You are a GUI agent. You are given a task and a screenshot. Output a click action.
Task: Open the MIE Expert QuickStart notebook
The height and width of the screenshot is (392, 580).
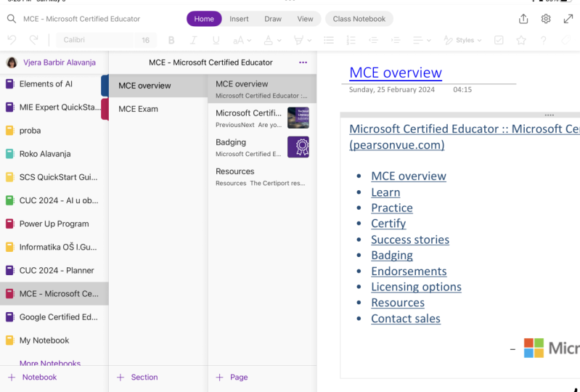tap(54, 107)
